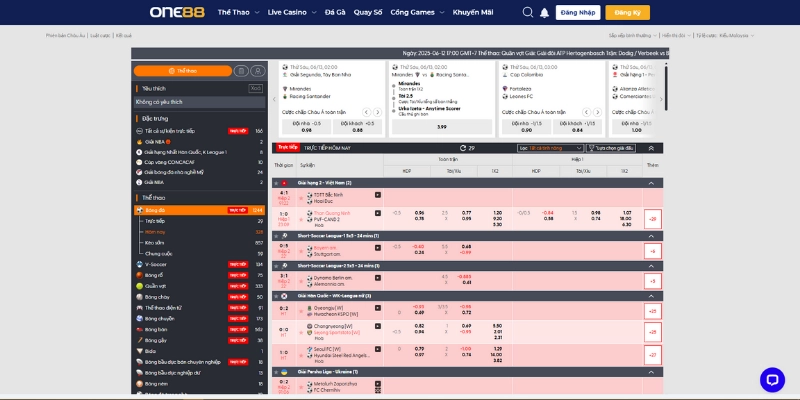
Task: Click the ONE88 logo
Action: point(177,12)
